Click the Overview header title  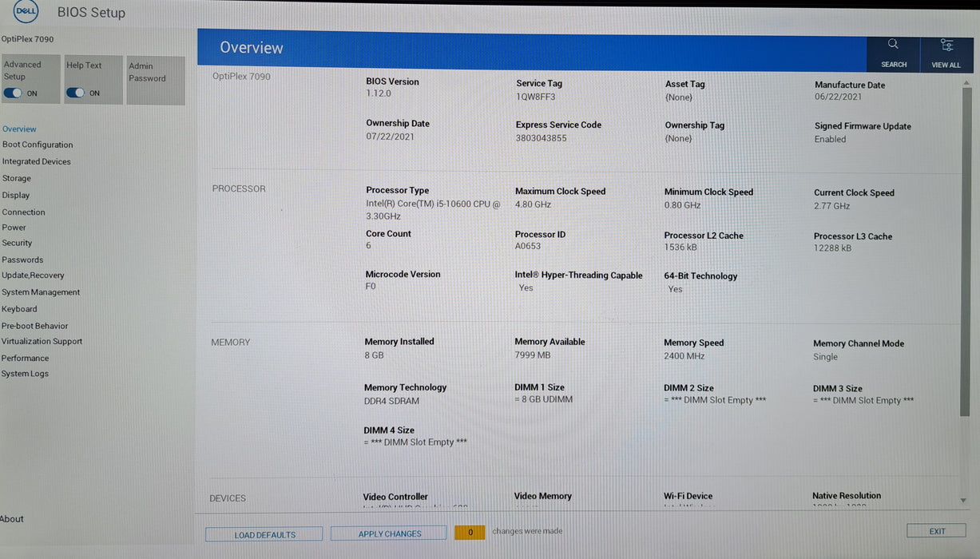(x=252, y=48)
